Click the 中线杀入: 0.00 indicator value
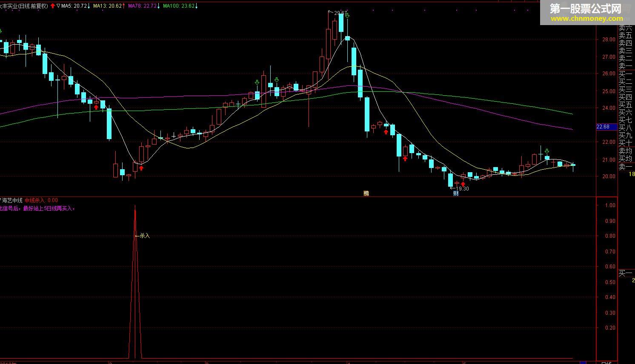This screenshot has height=364, width=635. click(41, 200)
